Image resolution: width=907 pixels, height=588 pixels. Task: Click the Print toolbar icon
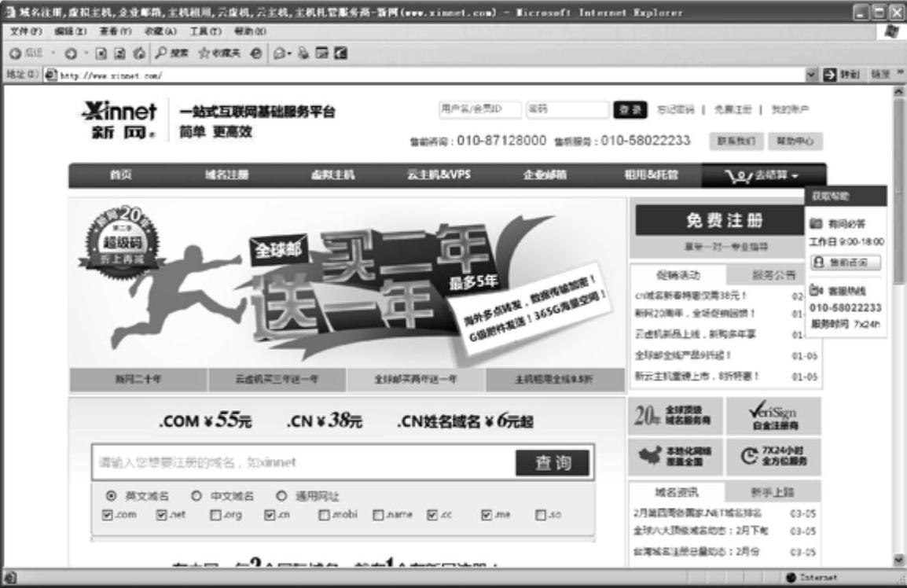303,53
